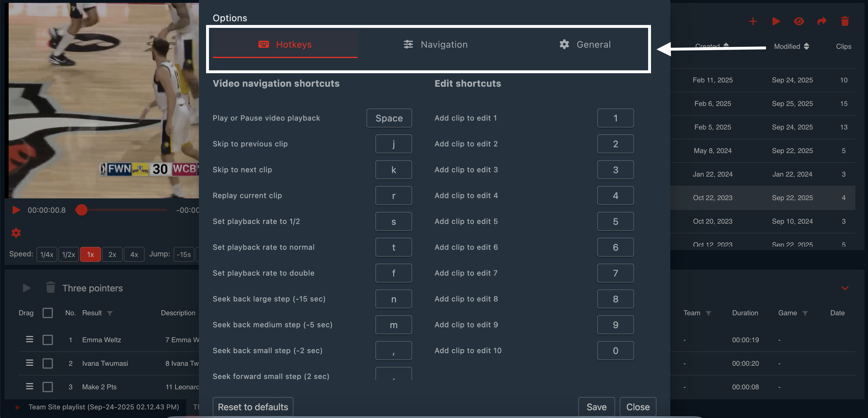Collapse panel with the red chevron arrow
868x418 pixels.
click(845, 288)
